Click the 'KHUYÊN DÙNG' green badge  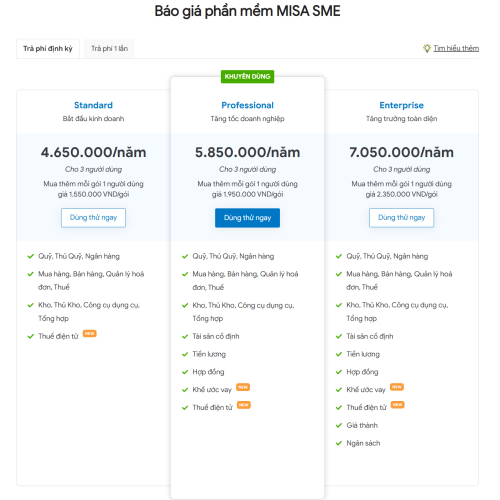pos(247,77)
